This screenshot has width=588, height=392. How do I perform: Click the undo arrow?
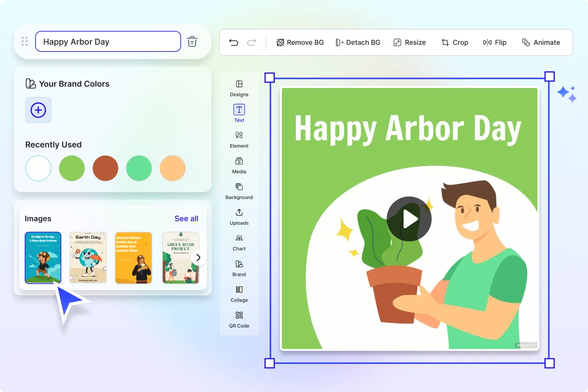[x=234, y=42]
